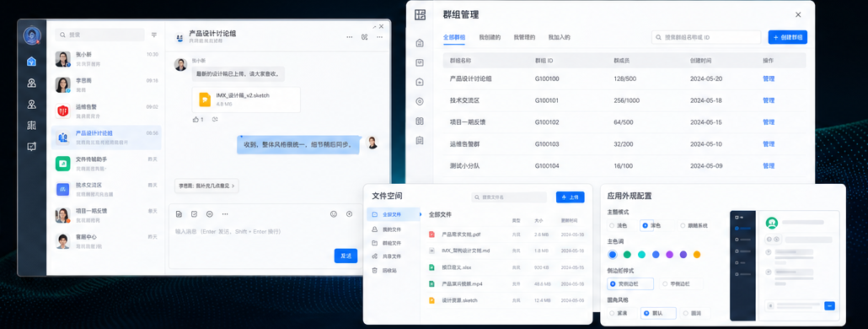This screenshot has height=329, width=868.
Task: Click the .pdf file's red icon
Action: [431, 235]
